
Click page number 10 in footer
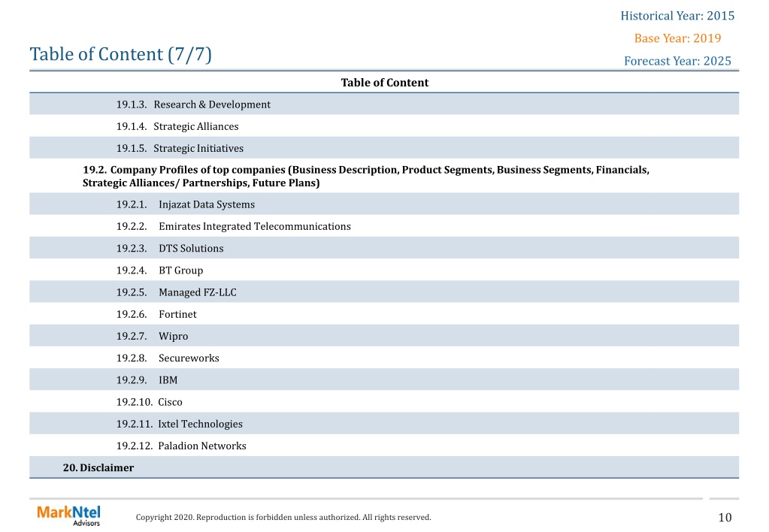pyautogui.click(x=725, y=517)
